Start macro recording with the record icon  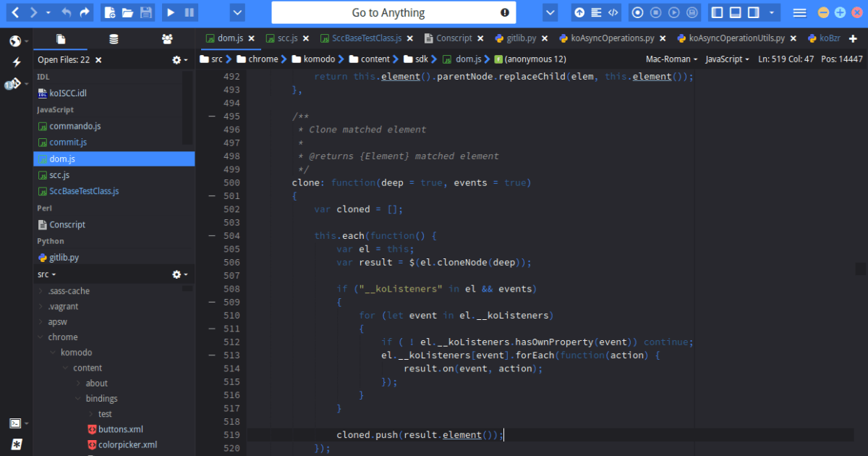(x=637, y=12)
